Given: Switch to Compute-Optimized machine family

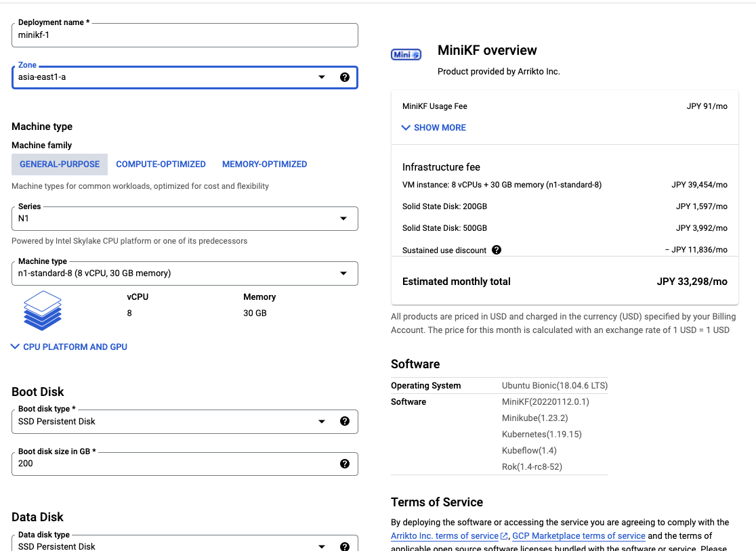Looking at the screenshot, I should pos(161,164).
